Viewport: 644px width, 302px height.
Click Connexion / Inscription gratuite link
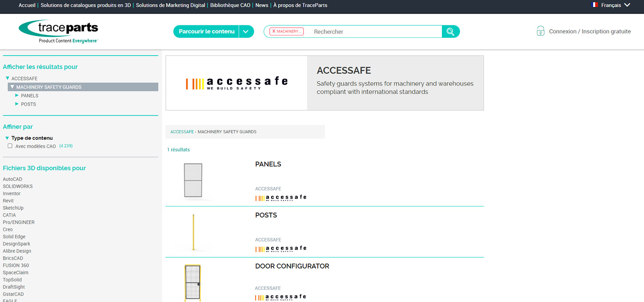(590, 31)
